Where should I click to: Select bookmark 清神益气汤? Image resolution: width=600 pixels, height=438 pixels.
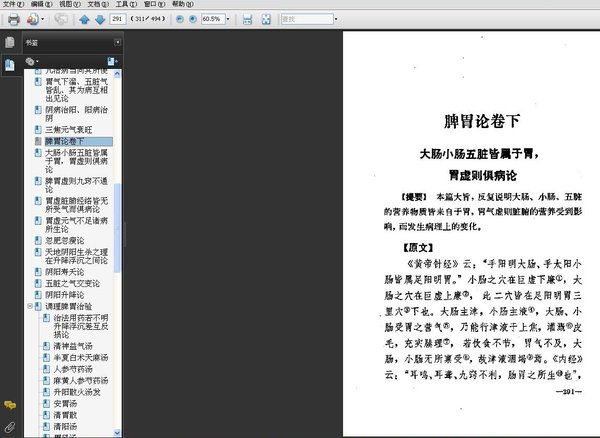[73, 346]
